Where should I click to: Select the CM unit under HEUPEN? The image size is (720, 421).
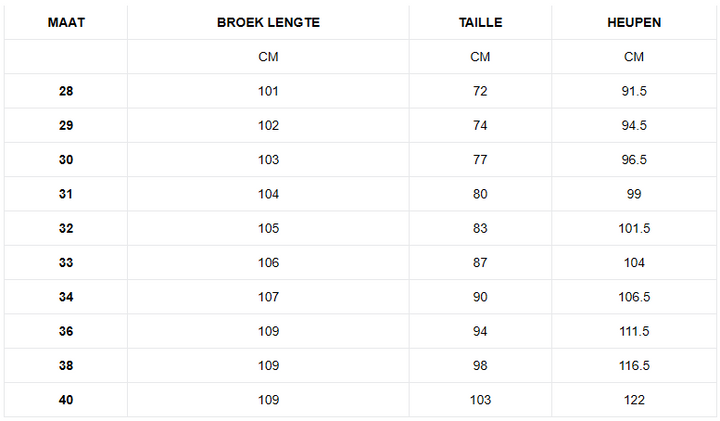click(634, 57)
